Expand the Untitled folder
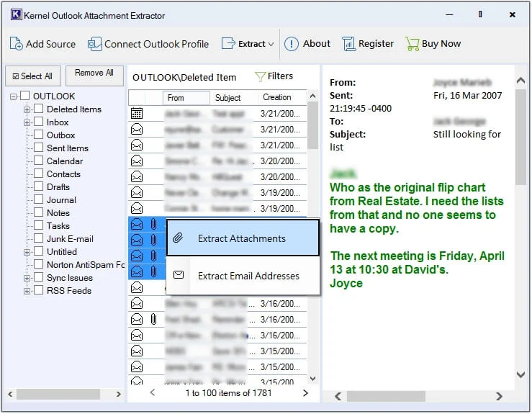 click(27, 252)
